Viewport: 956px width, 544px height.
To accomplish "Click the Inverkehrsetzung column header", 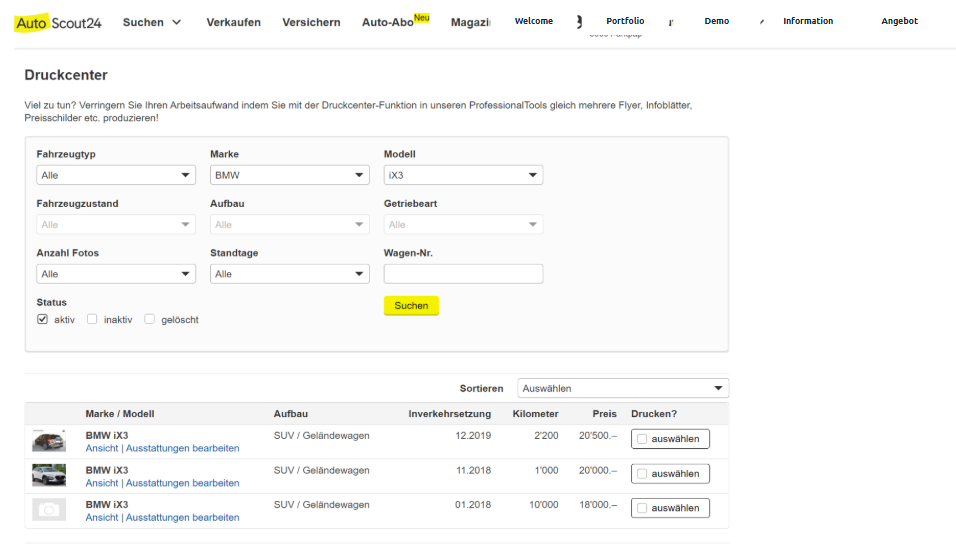I will (x=449, y=413).
